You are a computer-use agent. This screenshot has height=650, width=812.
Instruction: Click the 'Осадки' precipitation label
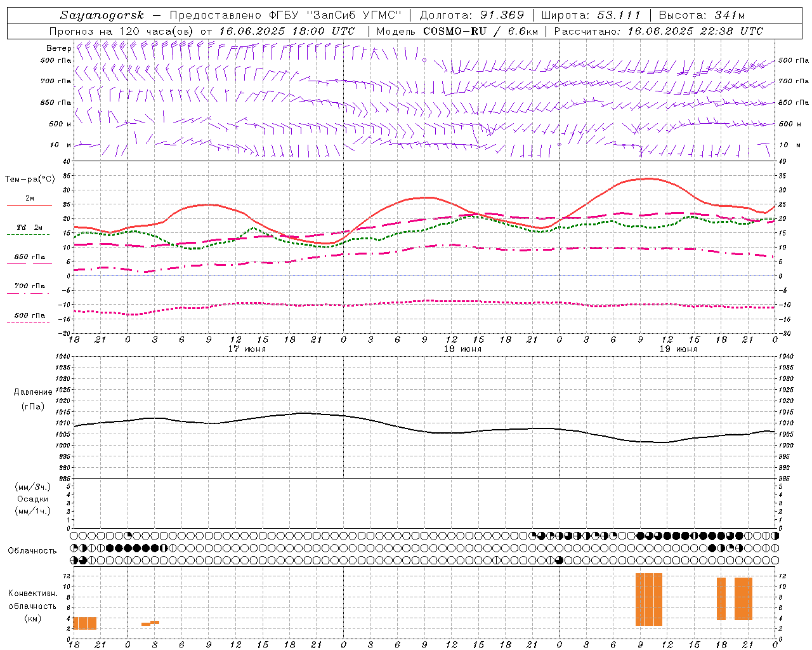coord(33,499)
